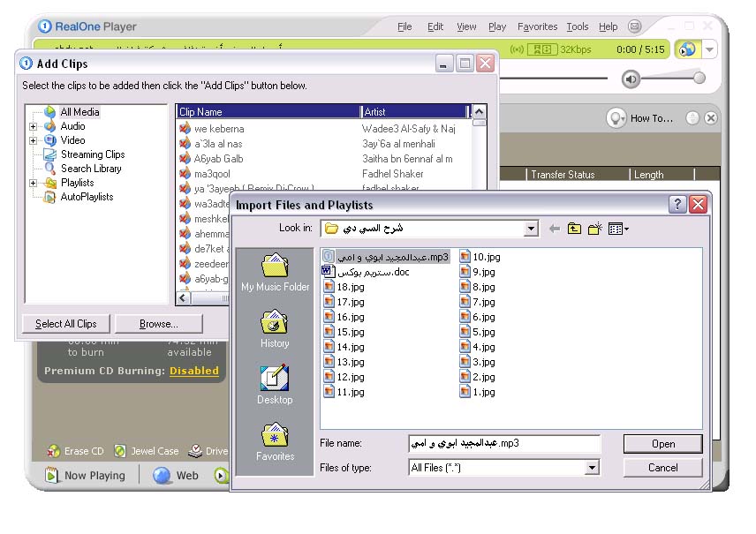Click the Disabled Premium CD Burning link
The height and width of the screenshot is (534, 756).
pyautogui.click(x=194, y=371)
